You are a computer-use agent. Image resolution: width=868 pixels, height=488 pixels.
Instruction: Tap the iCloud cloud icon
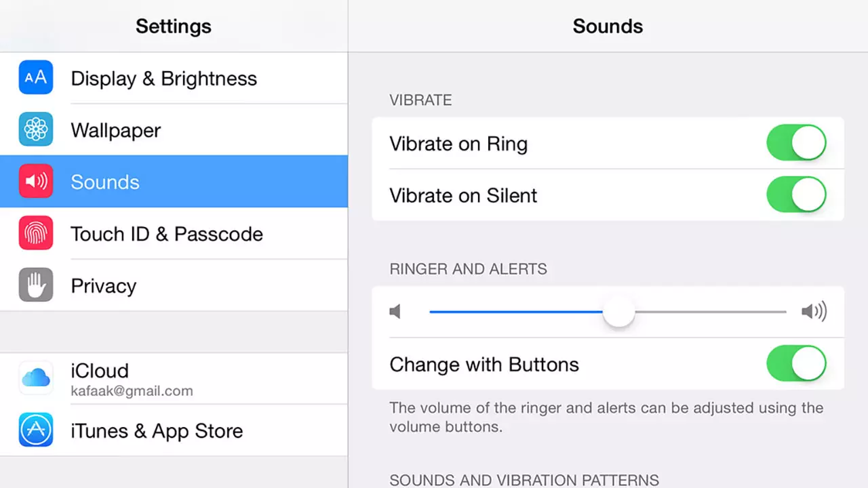click(x=36, y=378)
